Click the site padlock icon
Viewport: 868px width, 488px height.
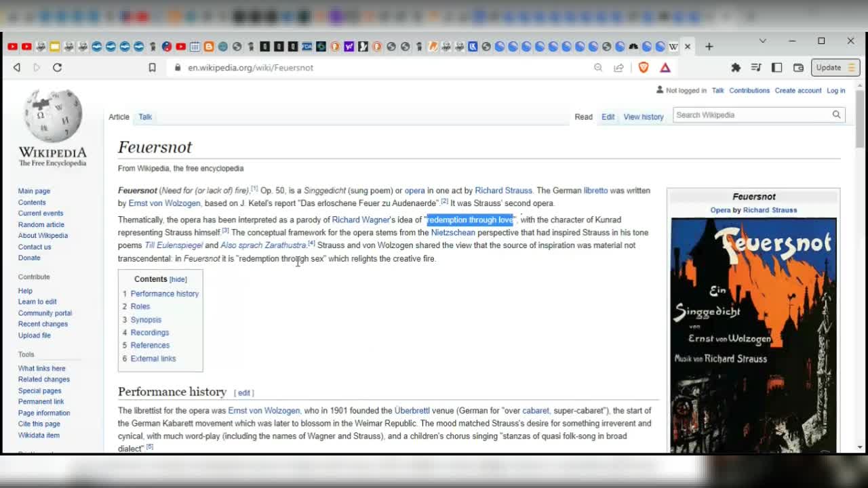178,68
